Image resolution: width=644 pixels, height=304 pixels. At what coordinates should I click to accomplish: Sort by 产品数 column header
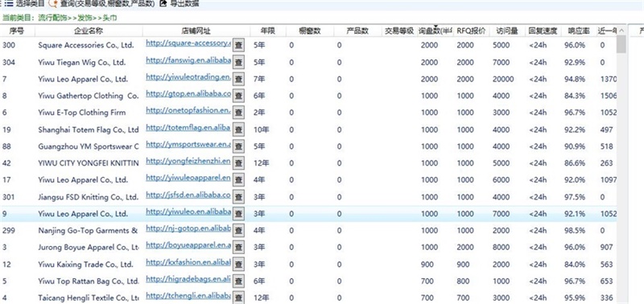click(x=357, y=31)
